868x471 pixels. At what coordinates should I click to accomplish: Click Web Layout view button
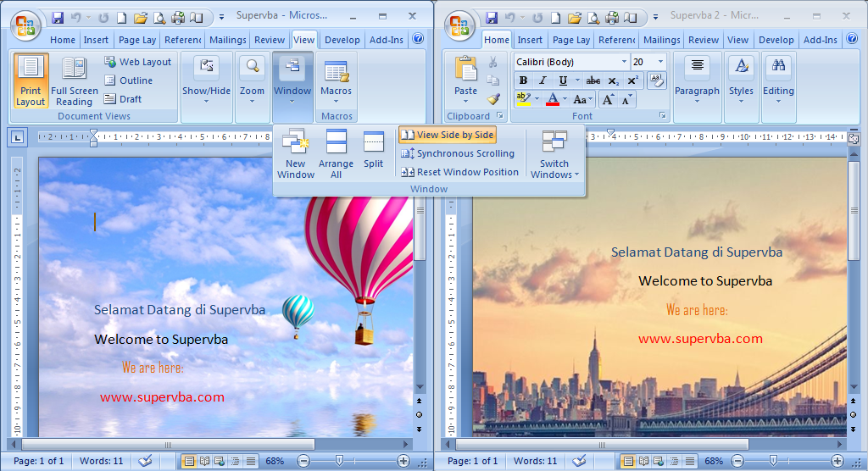[x=138, y=62]
